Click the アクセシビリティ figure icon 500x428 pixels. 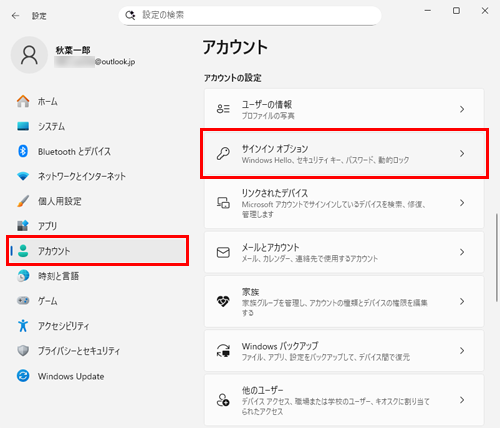23,326
